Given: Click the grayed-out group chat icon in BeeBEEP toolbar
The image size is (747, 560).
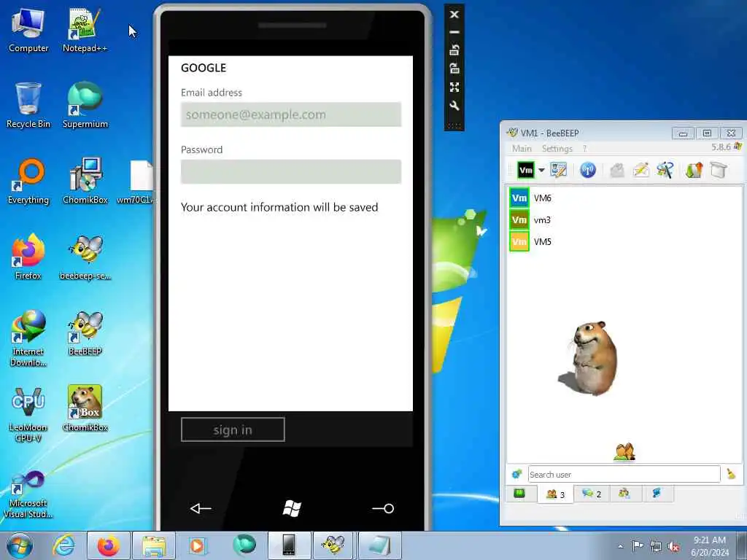Looking at the screenshot, I should (617, 170).
